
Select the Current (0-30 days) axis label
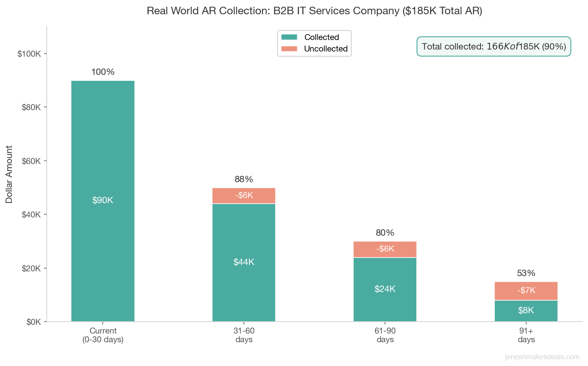[103, 335]
